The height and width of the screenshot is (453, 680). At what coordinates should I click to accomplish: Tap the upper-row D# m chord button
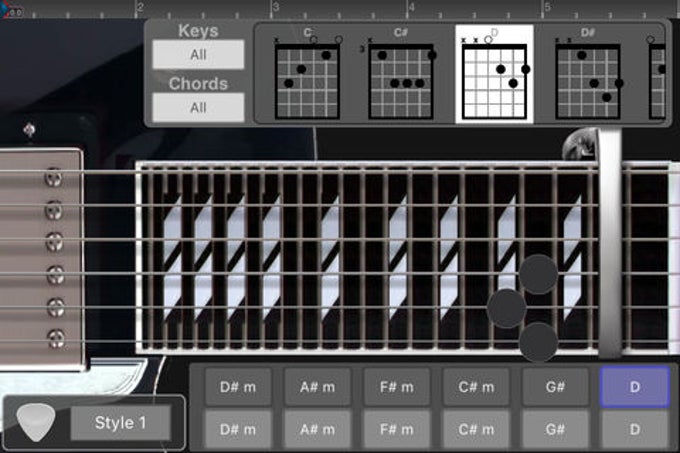[x=238, y=387]
